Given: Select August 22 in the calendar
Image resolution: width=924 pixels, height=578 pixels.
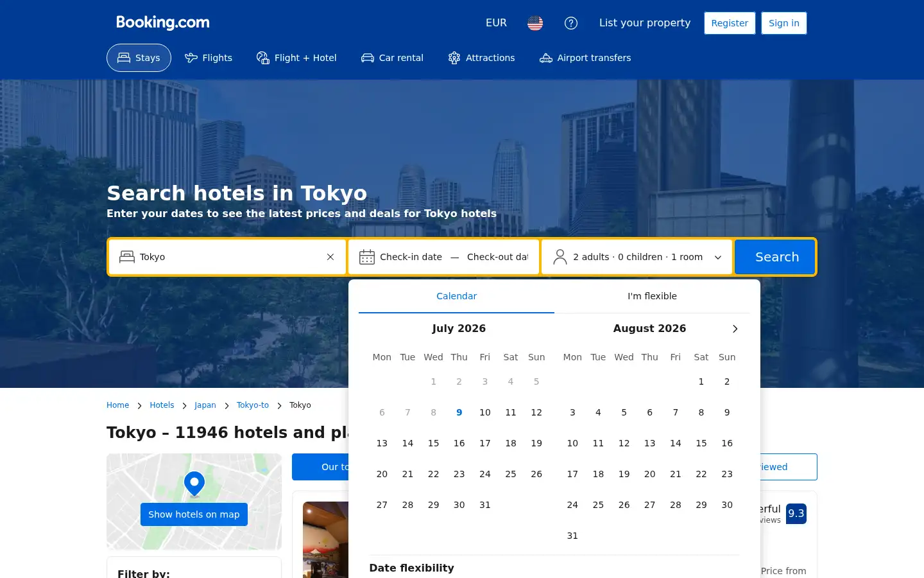Looking at the screenshot, I should tap(701, 474).
